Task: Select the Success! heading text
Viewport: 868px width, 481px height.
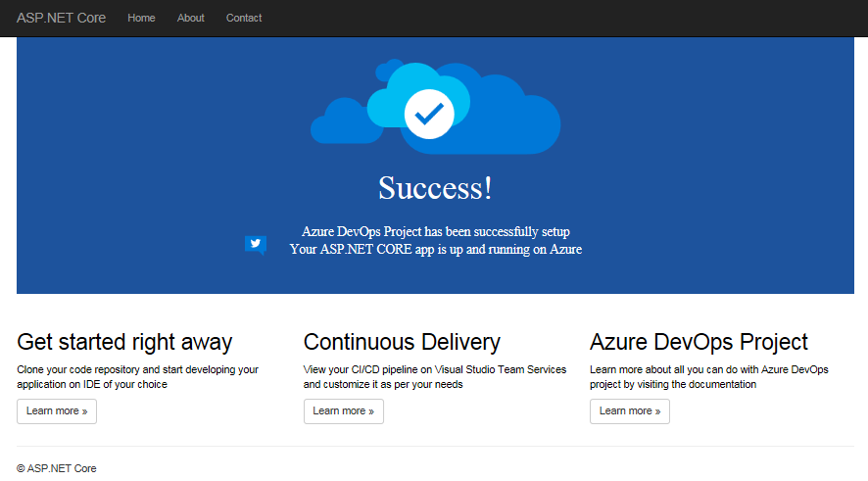Action: 435,188
